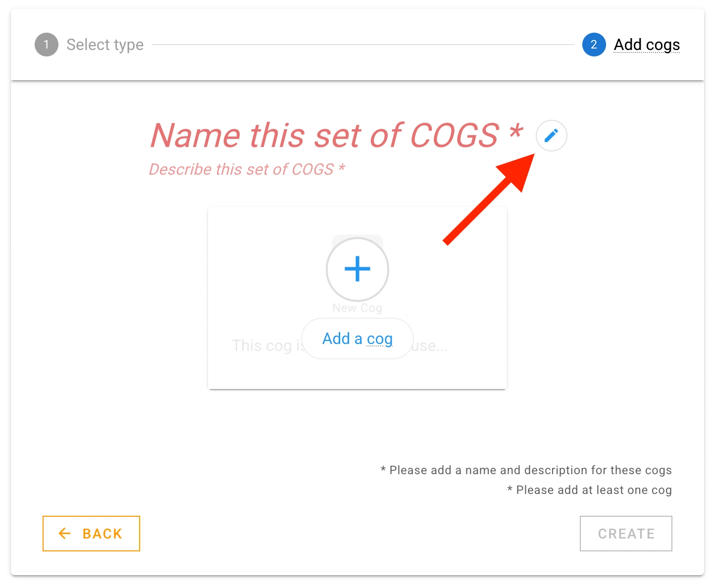Viewport: 714px width, 588px height.
Task: Click the orange back arrow icon
Action: 64,534
